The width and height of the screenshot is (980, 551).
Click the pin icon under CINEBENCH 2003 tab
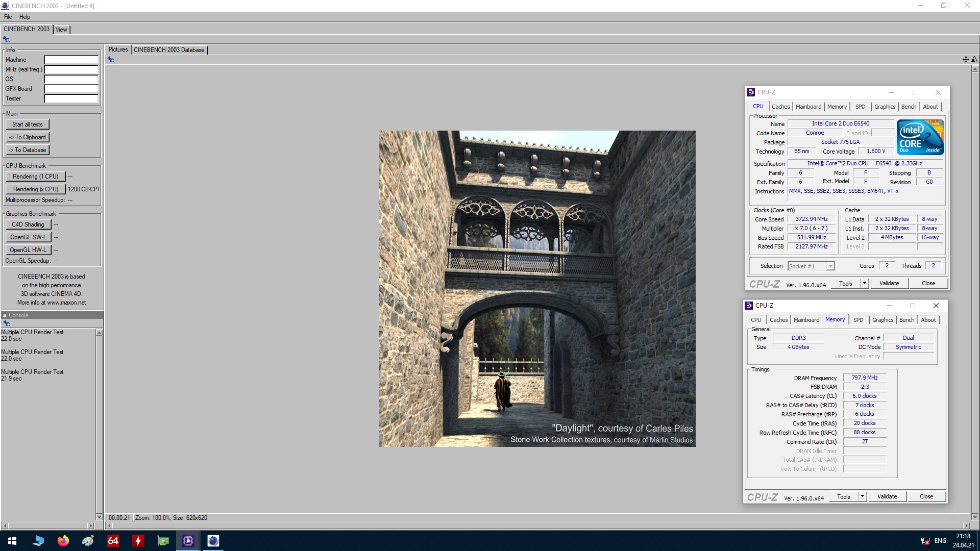pos(6,39)
